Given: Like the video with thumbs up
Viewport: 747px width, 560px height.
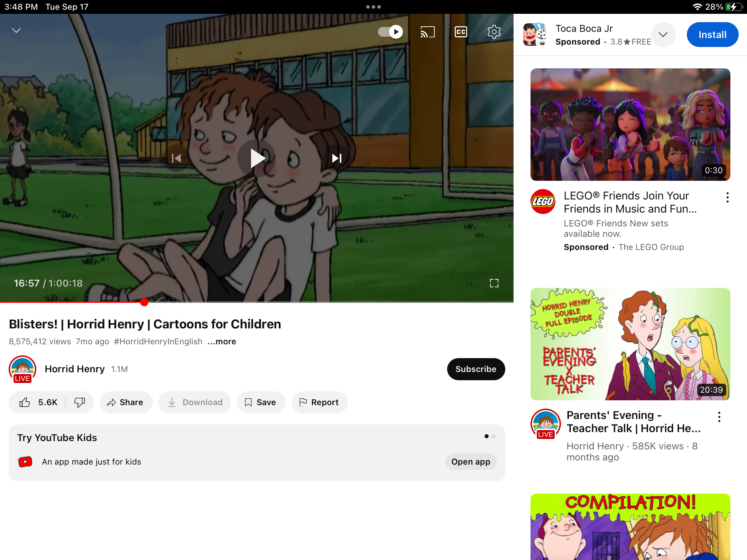Looking at the screenshot, I should [25, 402].
